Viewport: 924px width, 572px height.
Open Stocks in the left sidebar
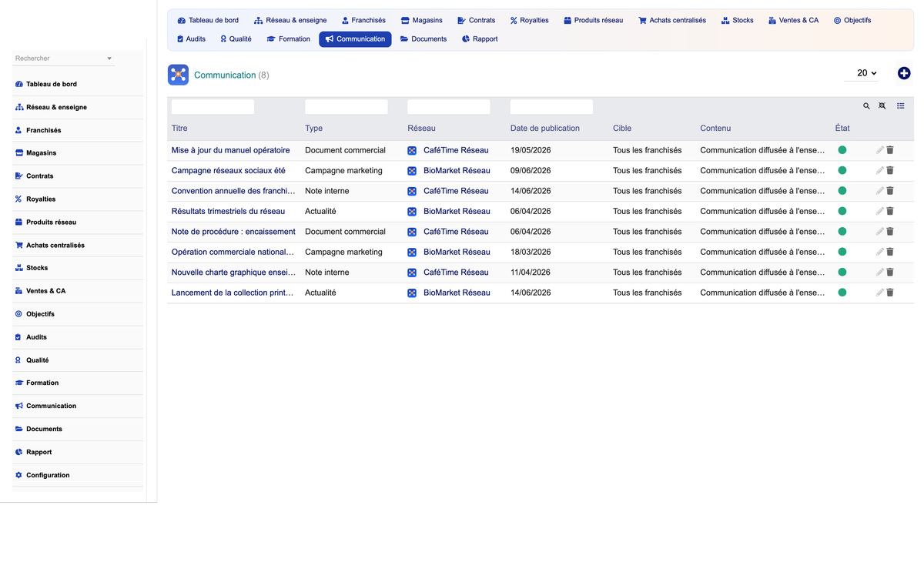(x=78, y=268)
